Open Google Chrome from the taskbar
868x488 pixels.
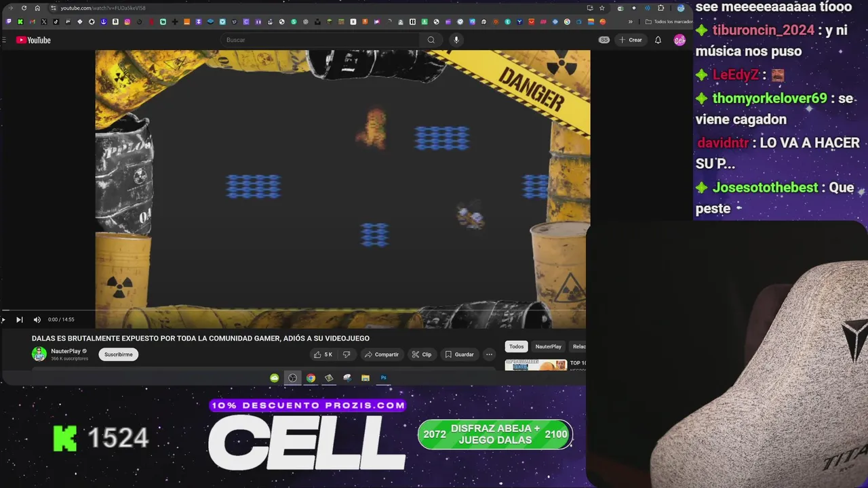[x=311, y=378]
